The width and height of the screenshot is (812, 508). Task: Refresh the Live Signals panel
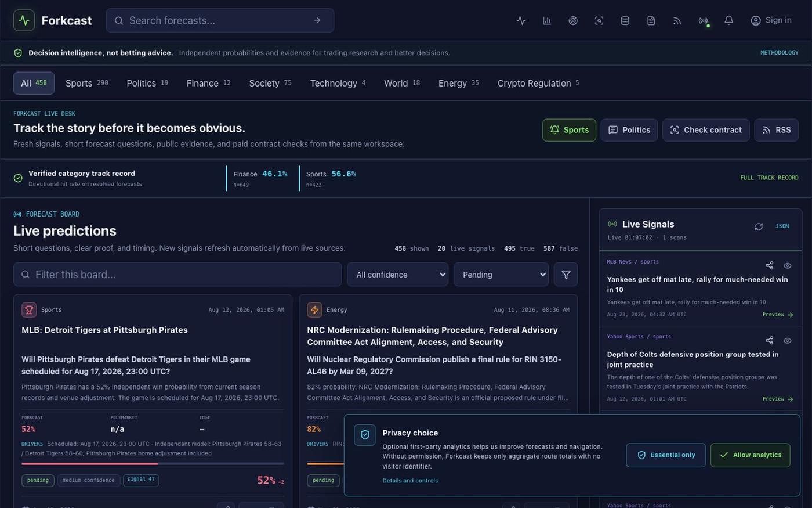pos(759,226)
